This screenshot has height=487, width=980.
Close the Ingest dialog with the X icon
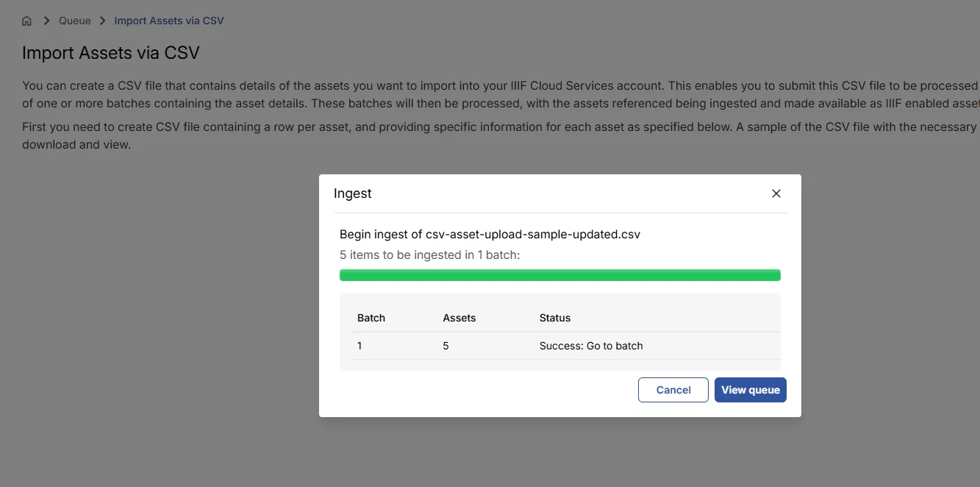[x=776, y=193]
